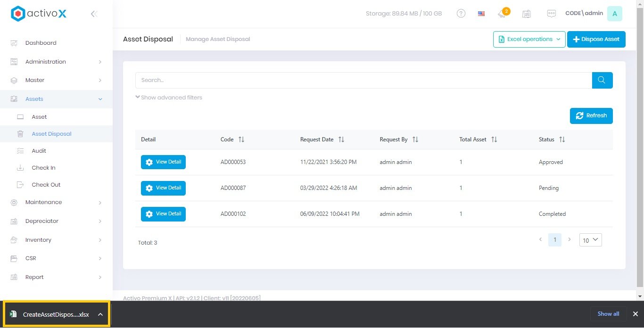The height and width of the screenshot is (328, 644).
Task: Open the help question mark icon
Action: (461, 14)
